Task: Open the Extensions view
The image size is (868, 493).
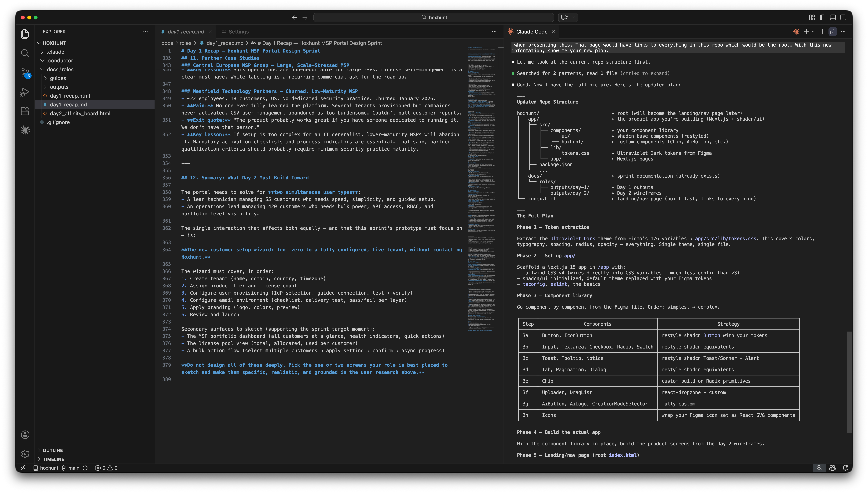Action: pos(25,111)
